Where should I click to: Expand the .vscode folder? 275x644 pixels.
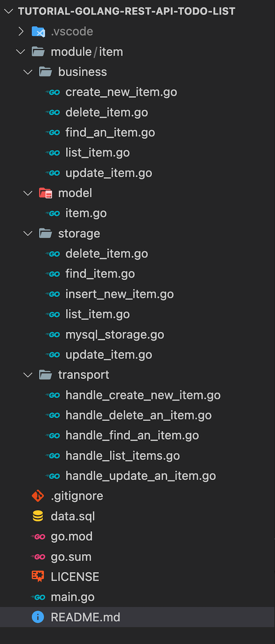[21, 31]
